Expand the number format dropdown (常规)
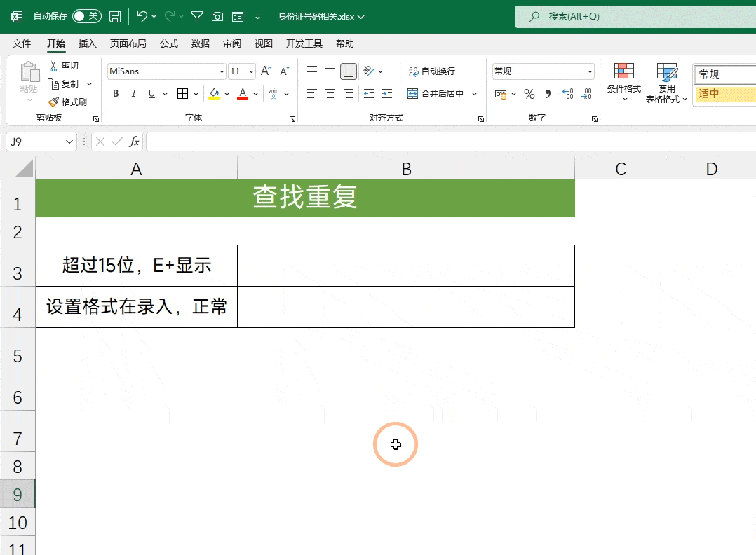 pyautogui.click(x=590, y=71)
